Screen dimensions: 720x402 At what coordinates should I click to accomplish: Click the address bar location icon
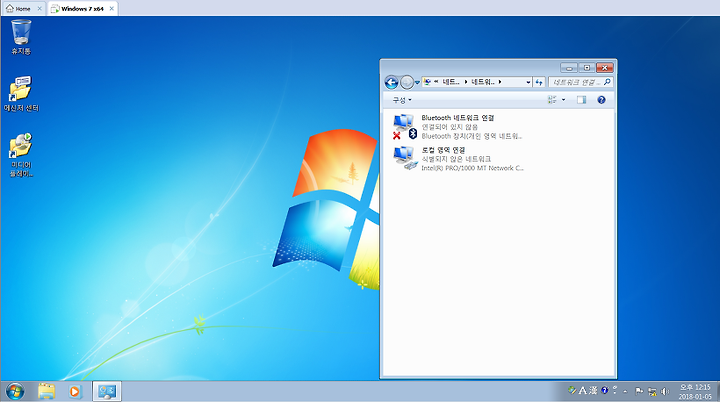(427, 82)
